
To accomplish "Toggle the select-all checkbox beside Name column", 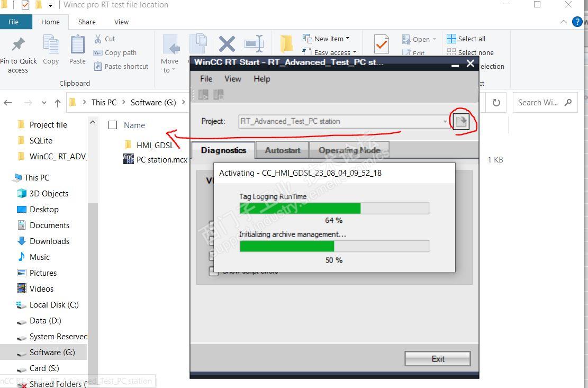I will point(113,125).
